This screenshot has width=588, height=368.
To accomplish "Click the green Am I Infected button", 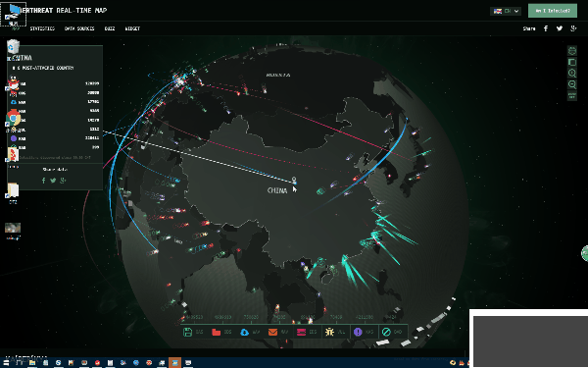I will [553, 11].
